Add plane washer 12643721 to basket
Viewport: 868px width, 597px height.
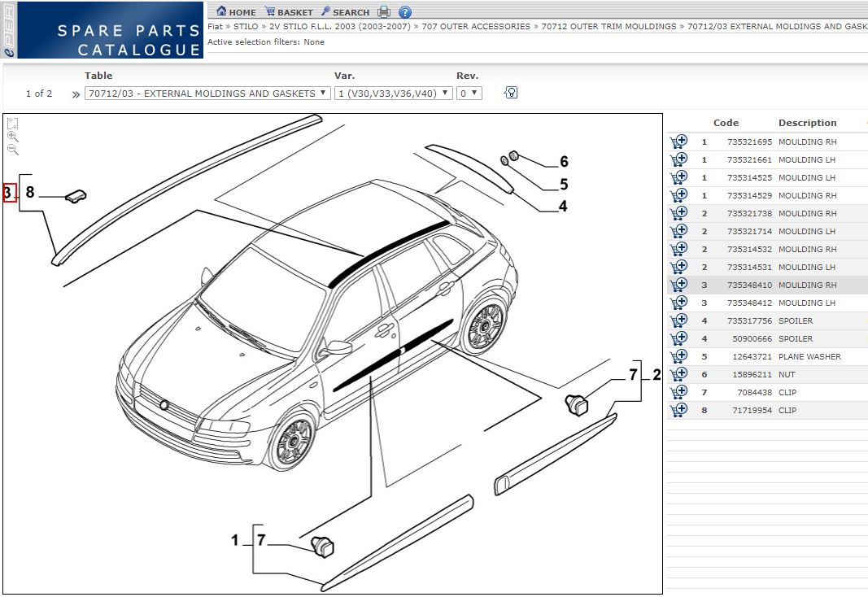tap(678, 356)
